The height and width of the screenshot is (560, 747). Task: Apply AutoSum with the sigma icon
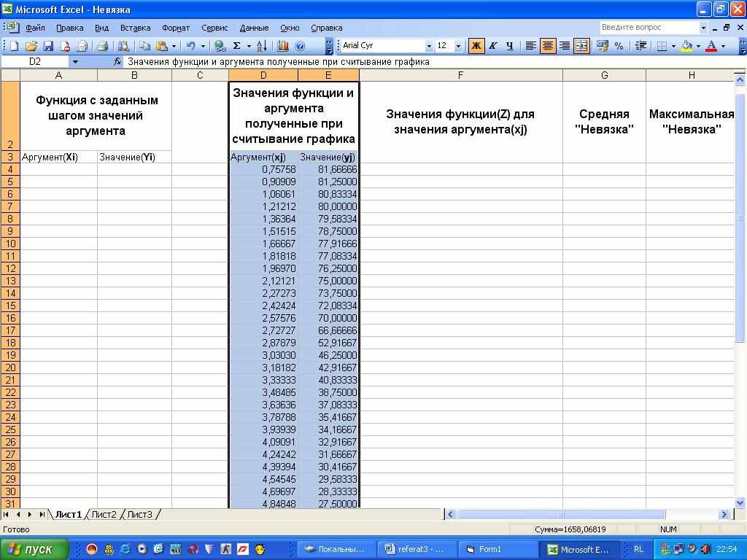pyautogui.click(x=237, y=46)
